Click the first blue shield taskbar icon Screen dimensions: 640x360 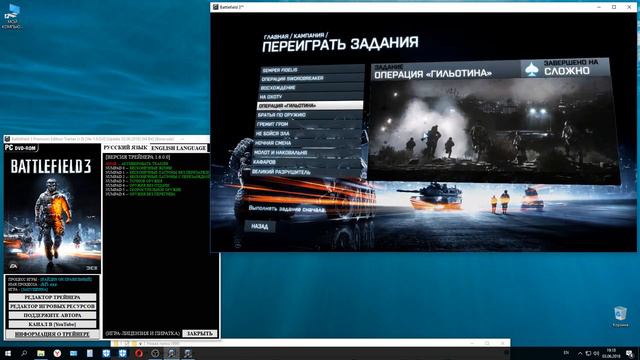click(x=106, y=353)
